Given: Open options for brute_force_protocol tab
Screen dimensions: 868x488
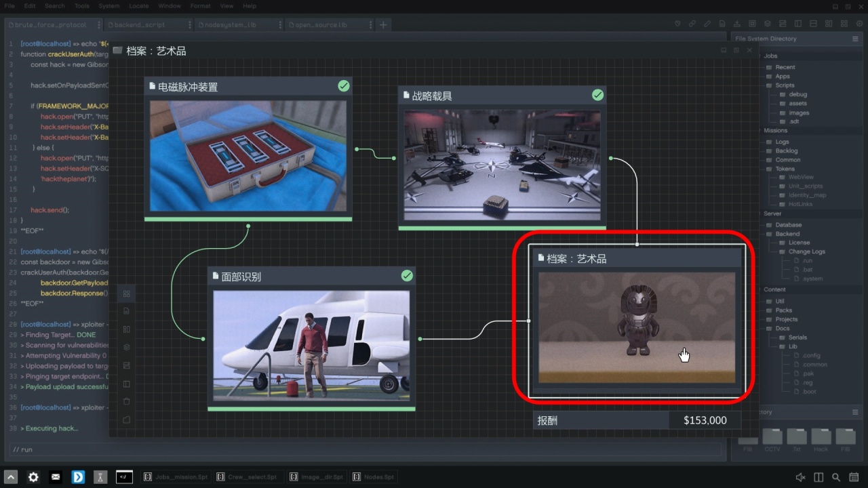Looking at the screenshot, I should tap(99, 24).
